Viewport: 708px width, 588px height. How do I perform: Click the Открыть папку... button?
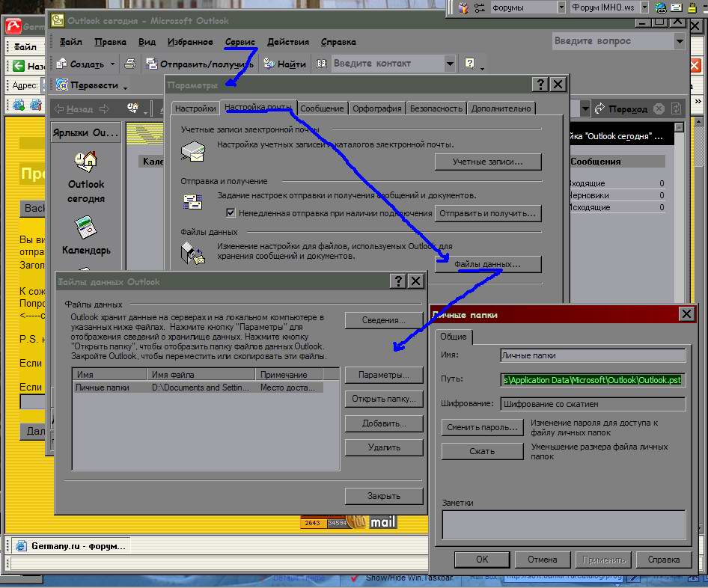click(384, 399)
